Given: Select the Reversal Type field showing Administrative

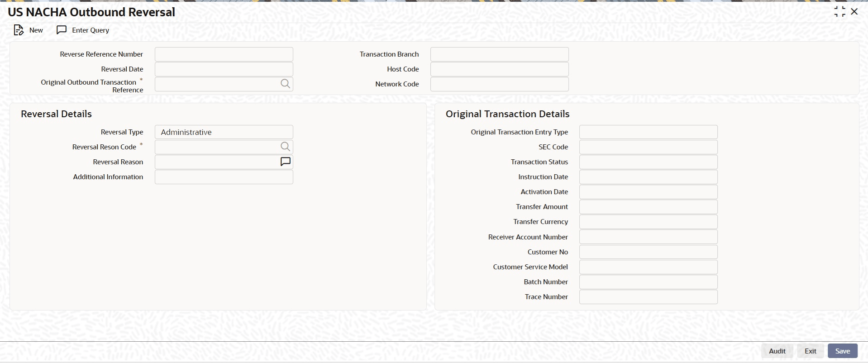Looking at the screenshot, I should [224, 132].
